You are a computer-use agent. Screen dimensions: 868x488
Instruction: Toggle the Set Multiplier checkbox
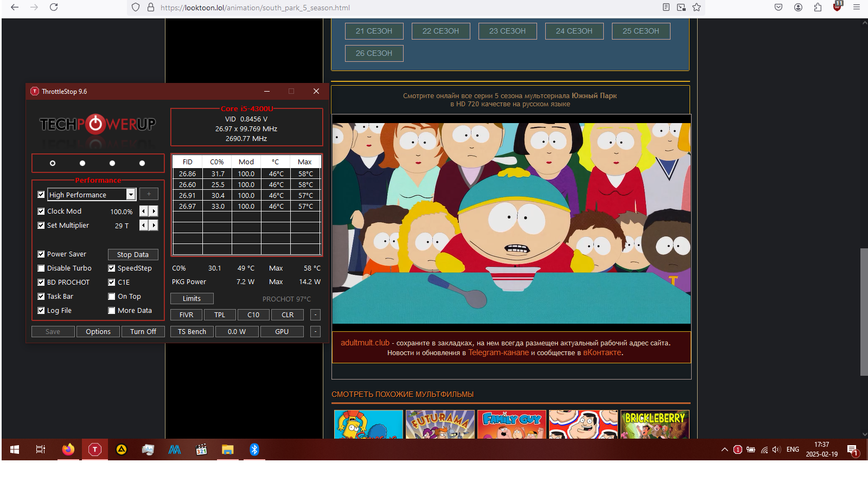point(41,226)
